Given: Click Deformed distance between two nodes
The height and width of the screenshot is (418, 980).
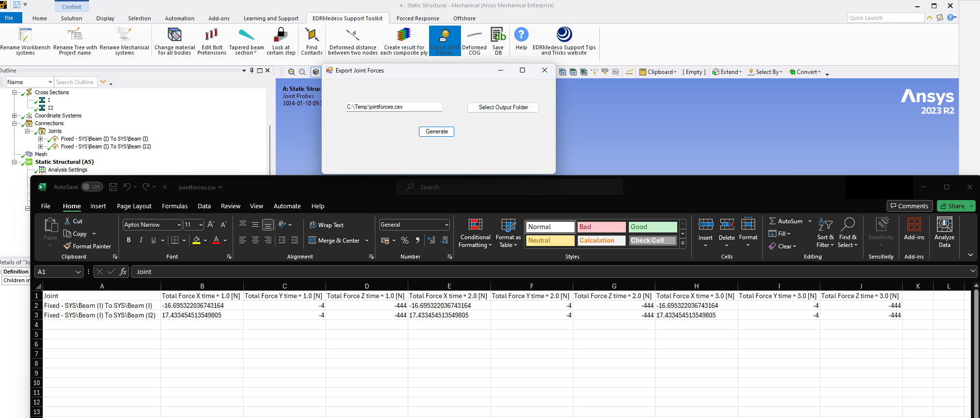Looking at the screenshot, I should (353, 41).
